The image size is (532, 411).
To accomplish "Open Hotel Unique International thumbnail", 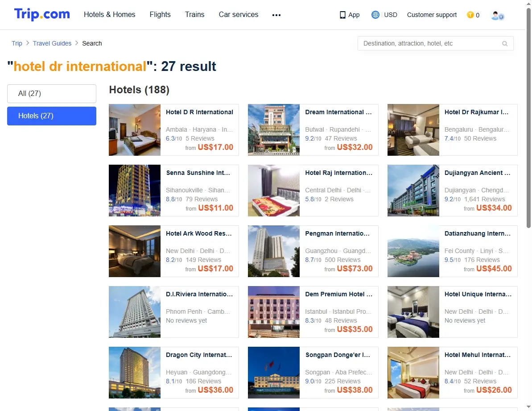I will pos(413,312).
